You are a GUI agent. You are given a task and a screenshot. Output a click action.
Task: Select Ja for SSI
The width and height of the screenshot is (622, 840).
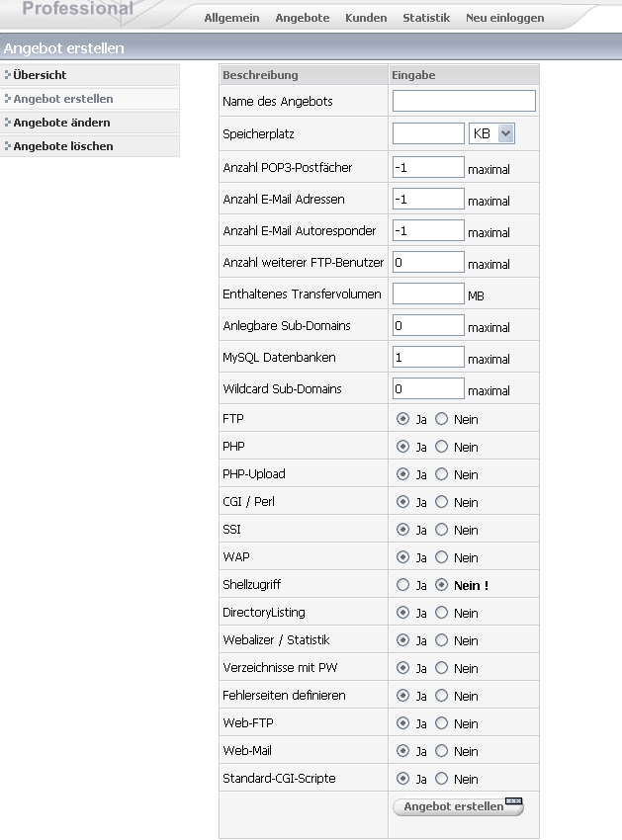coord(402,530)
